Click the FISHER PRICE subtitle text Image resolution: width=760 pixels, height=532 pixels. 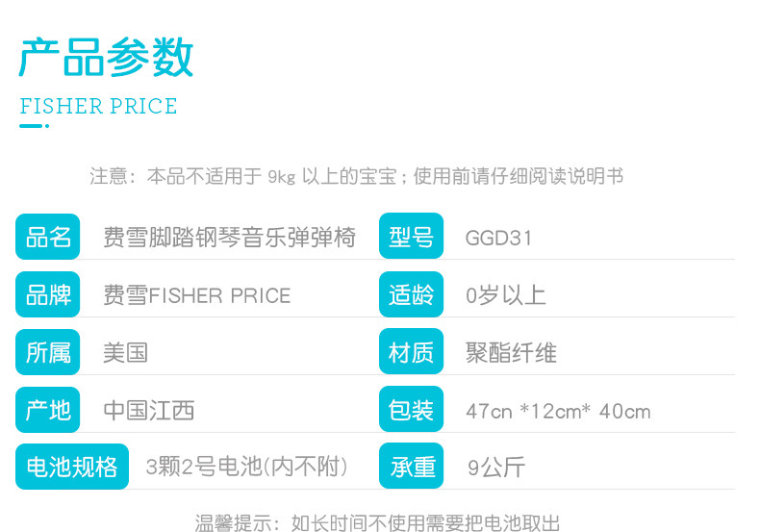(x=99, y=106)
